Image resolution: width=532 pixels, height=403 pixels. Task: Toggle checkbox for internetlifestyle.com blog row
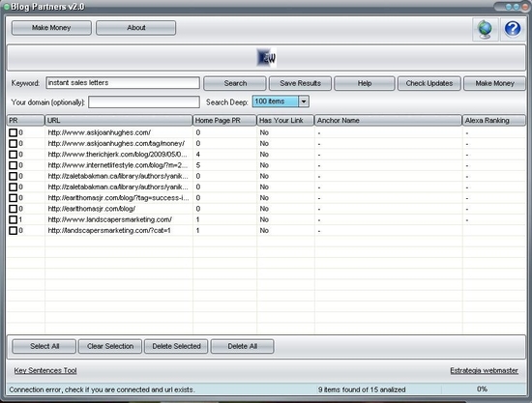pos(13,165)
